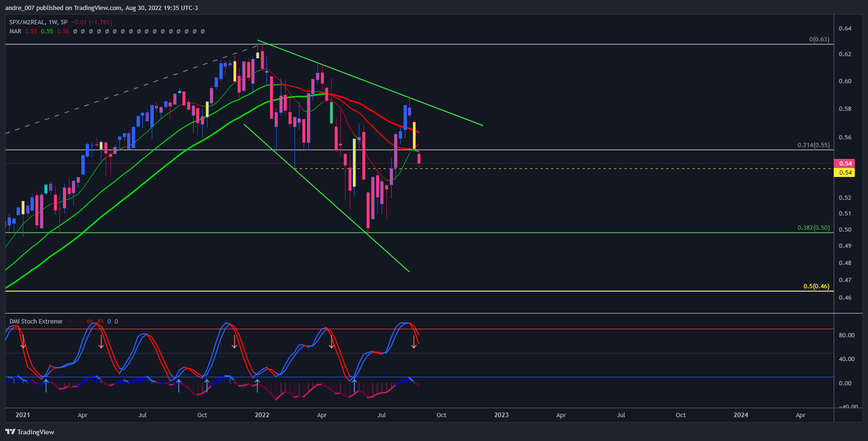Click the TradingView logo icon
This screenshot has height=441, width=868.
(10, 432)
